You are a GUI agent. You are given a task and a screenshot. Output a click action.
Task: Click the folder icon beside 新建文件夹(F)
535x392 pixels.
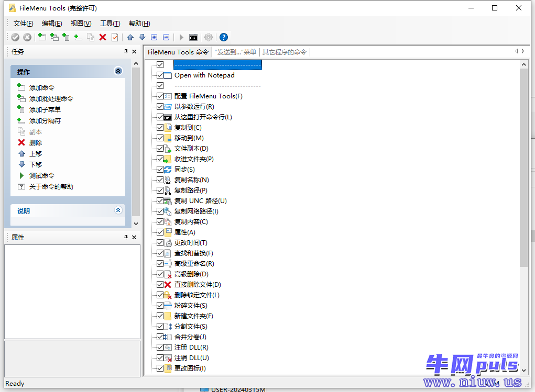click(168, 316)
